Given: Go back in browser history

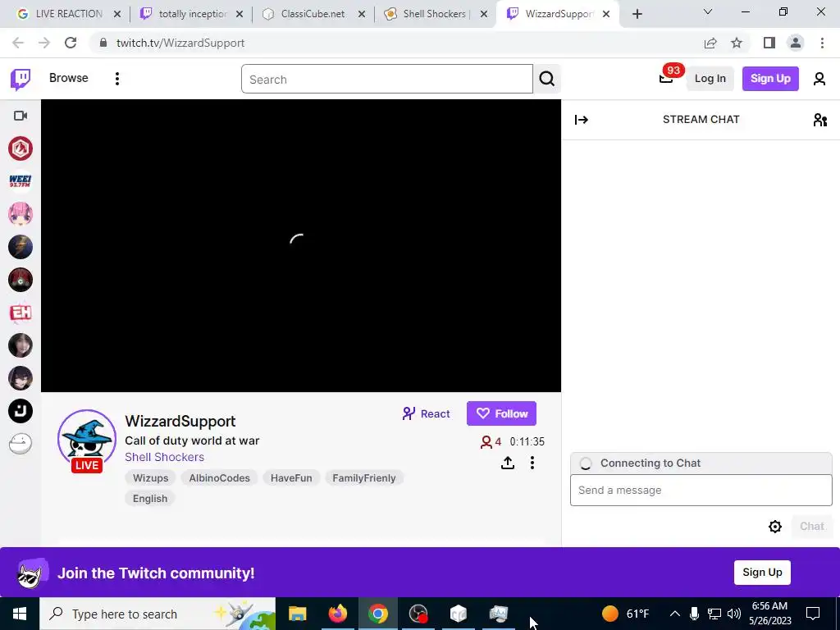Looking at the screenshot, I should pos(18,43).
